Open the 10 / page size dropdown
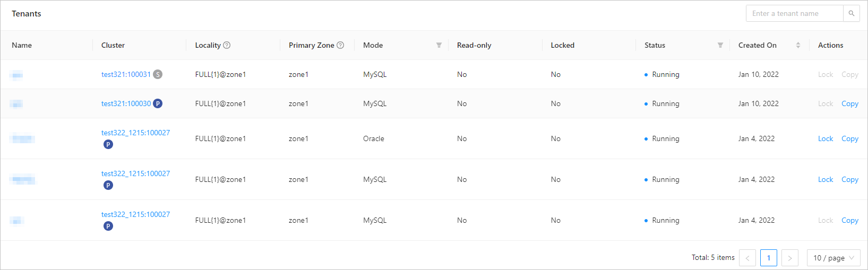868x270 pixels. tap(833, 258)
